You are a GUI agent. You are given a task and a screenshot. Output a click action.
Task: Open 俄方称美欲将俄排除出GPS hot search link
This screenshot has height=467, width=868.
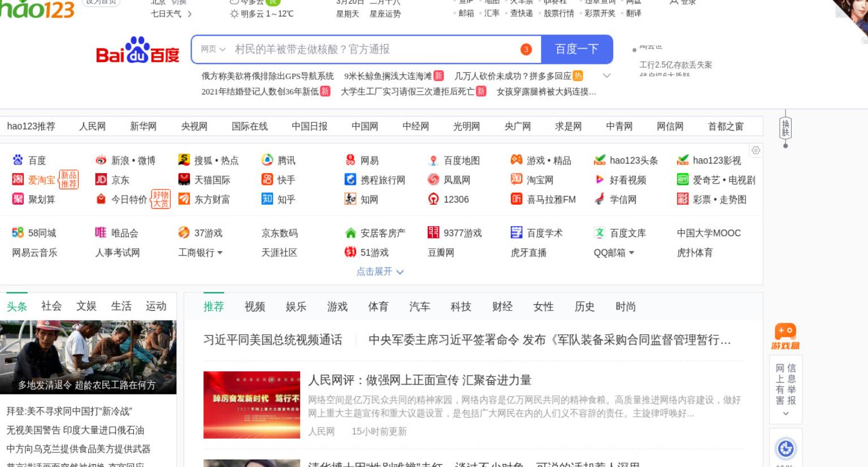click(268, 76)
